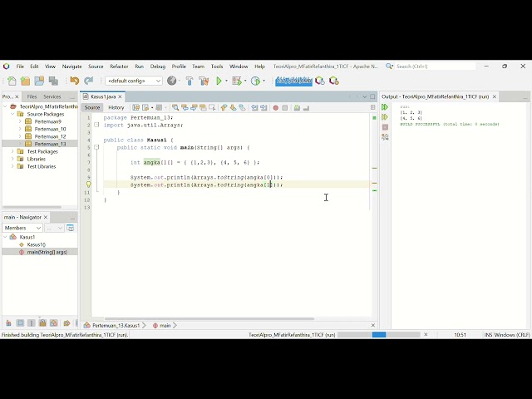Image resolution: width=532 pixels, height=399 pixels.
Task: Open the File menu
Action: (x=20, y=66)
